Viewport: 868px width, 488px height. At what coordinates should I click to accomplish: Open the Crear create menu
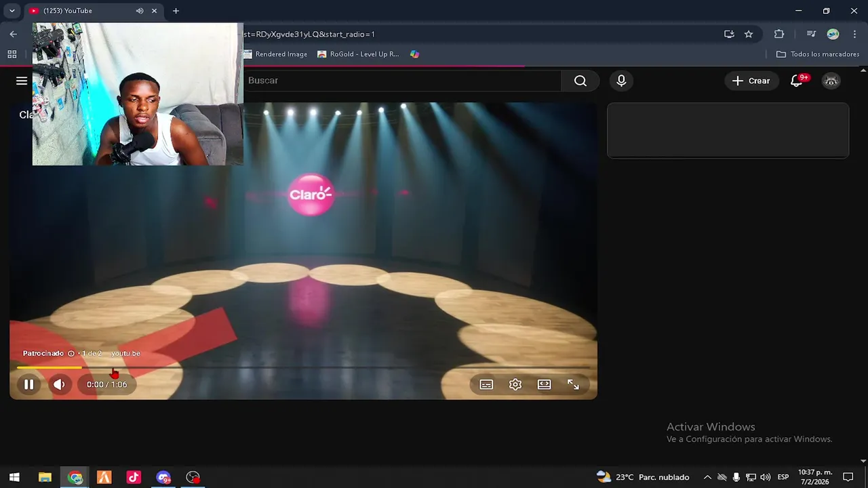[751, 81]
